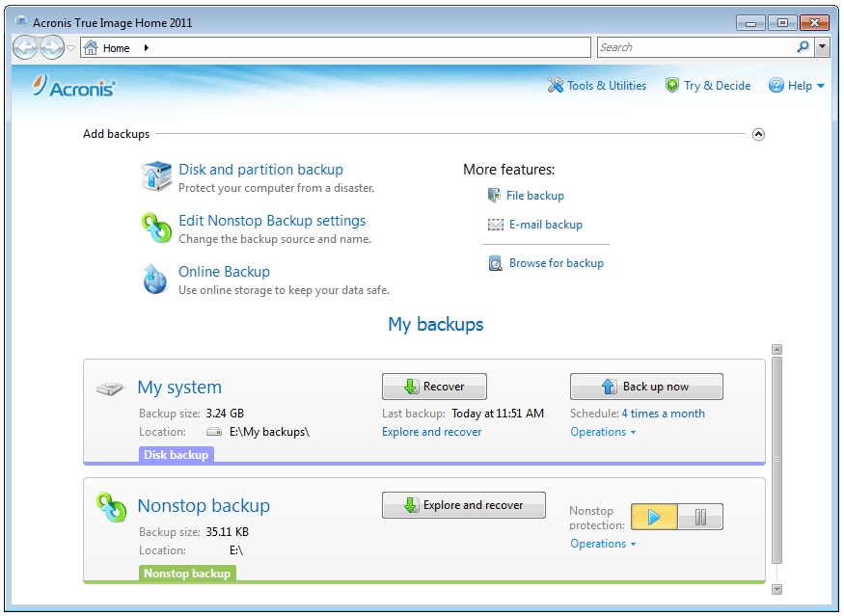Start nonstop protection with play button

654,517
